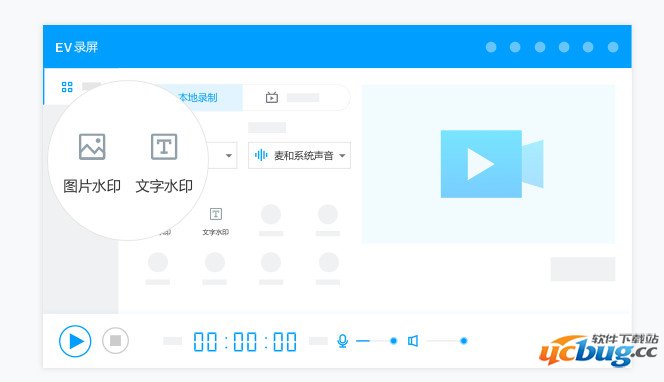Expand the partially hidden video-mode dropdown arrow
This screenshot has width=664, height=382.
pyautogui.click(x=229, y=155)
